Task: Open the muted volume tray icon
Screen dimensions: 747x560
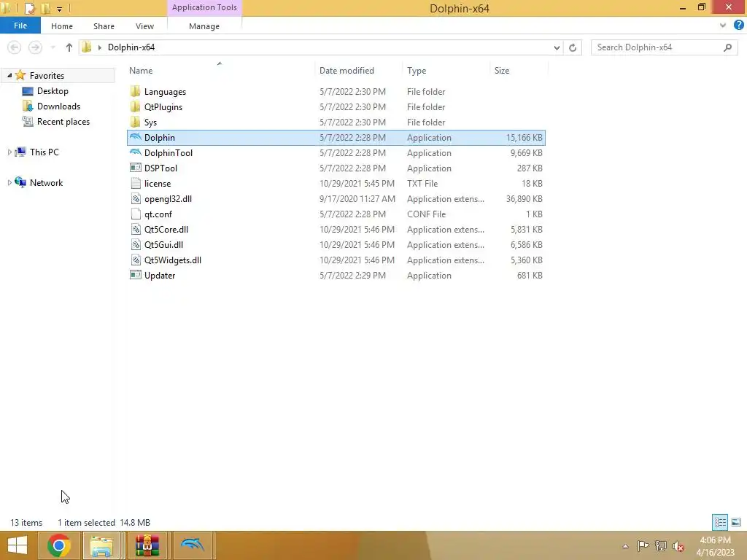Action: [678, 546]
